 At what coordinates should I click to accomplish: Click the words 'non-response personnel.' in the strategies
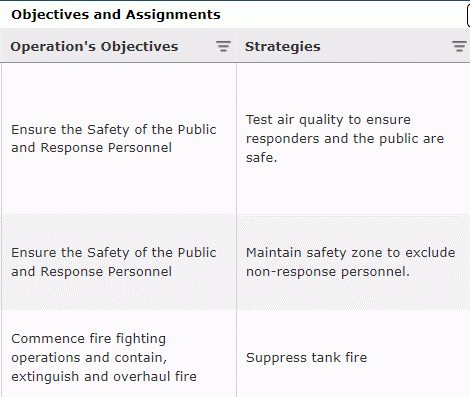click(328, 272)
